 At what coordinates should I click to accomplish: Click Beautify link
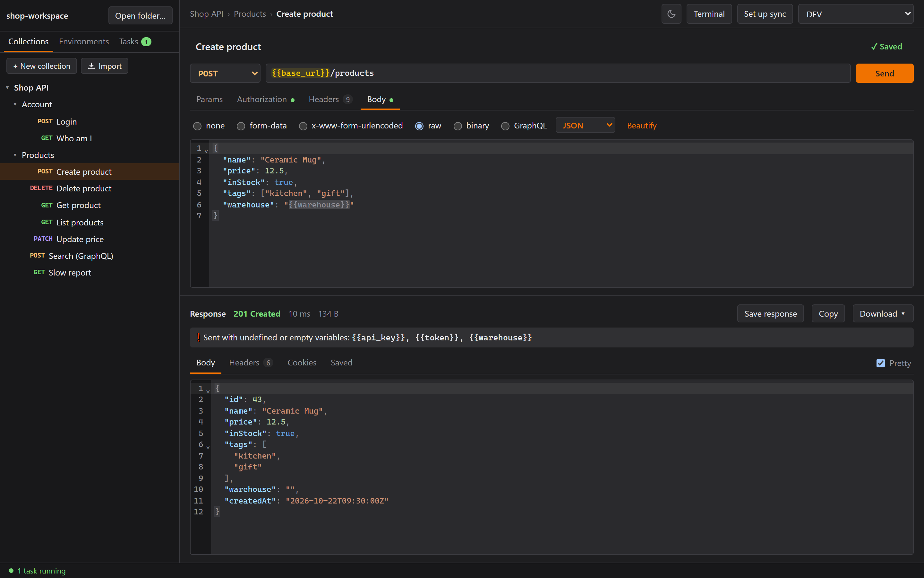[641, 125]
